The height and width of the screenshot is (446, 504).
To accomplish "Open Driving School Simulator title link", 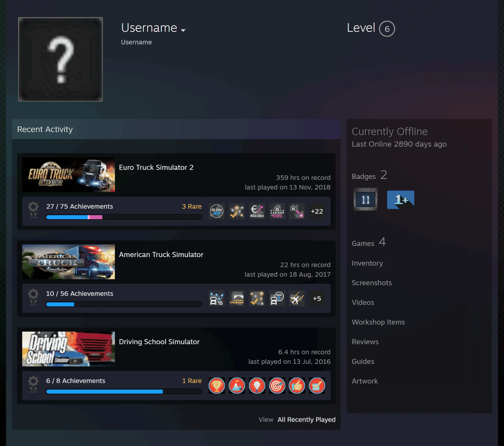I will click(x=159, y=342).
